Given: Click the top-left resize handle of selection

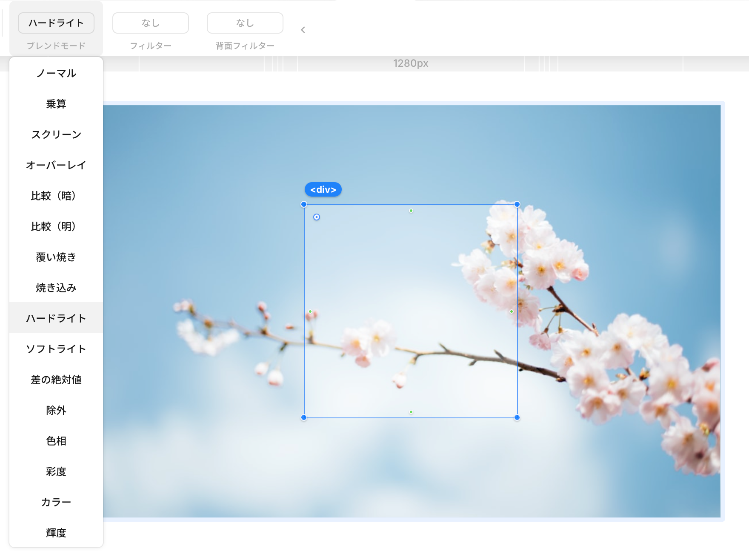Looking at the screenshot, I should pyautogui.click(x=304, y=204).
